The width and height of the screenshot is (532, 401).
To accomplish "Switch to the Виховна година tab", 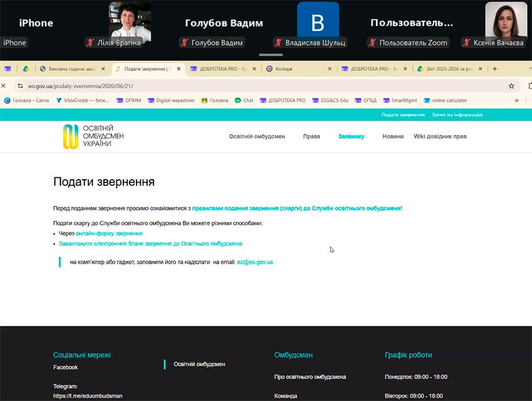I will 72,68.
